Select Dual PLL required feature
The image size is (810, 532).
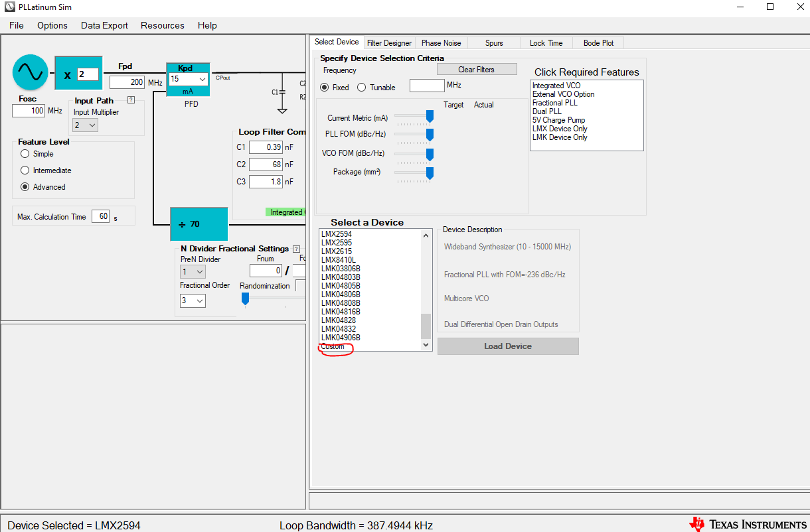tap(546, 111)
